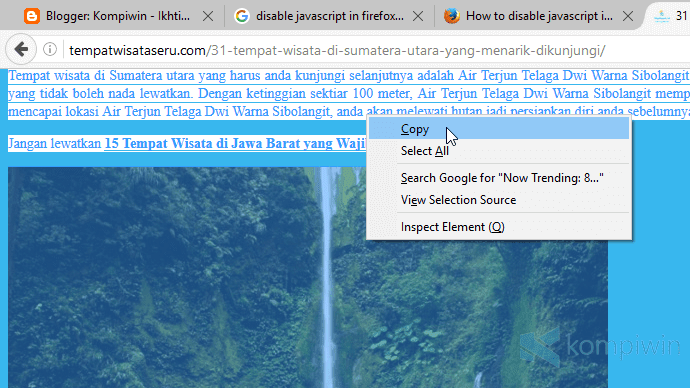Click the text "Jangan lewatkan"
Screen dimensions: 690x388
coord(55,143)
